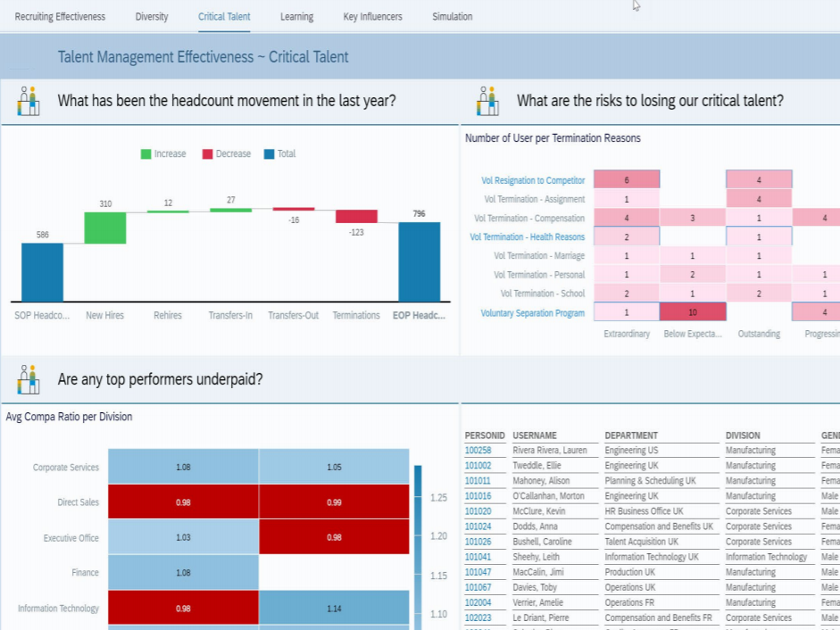
Task: Click the green Increase legend swatch
Action: point(146,154)
